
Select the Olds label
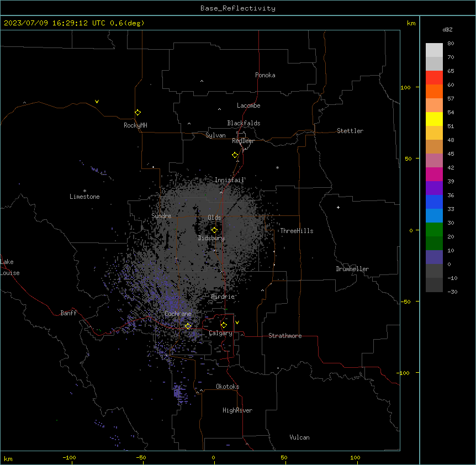coord(214,218)
